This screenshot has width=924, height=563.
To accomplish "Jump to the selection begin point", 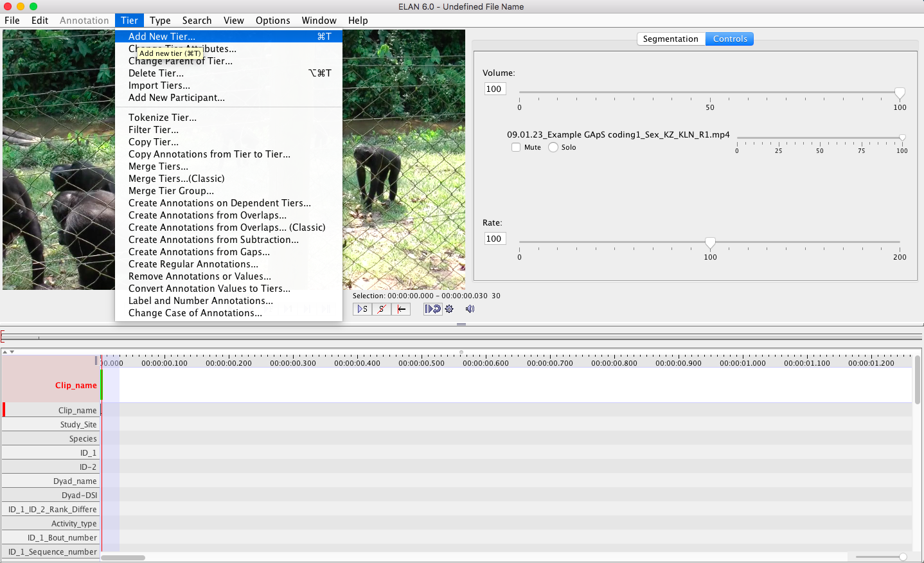I will [402, 309].
